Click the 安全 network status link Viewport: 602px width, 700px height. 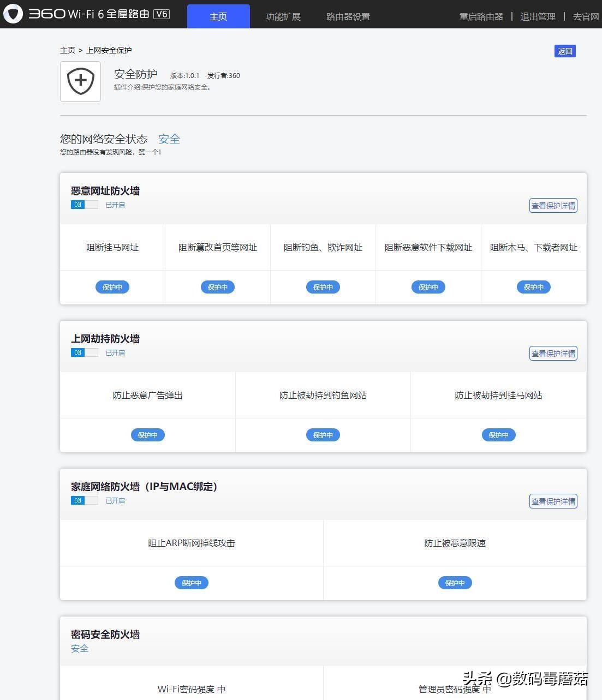click(x=169, y=139)
